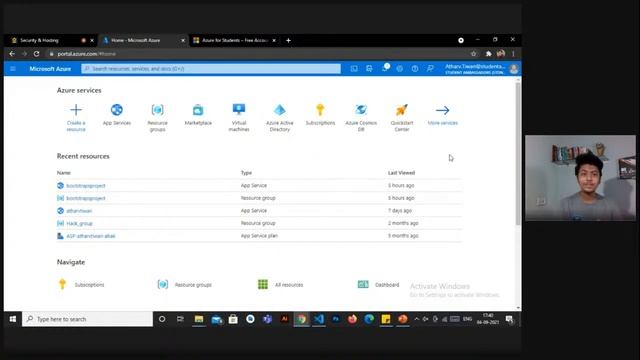
Task: Click the Microsoft Azure logo text
Action: 50,69
